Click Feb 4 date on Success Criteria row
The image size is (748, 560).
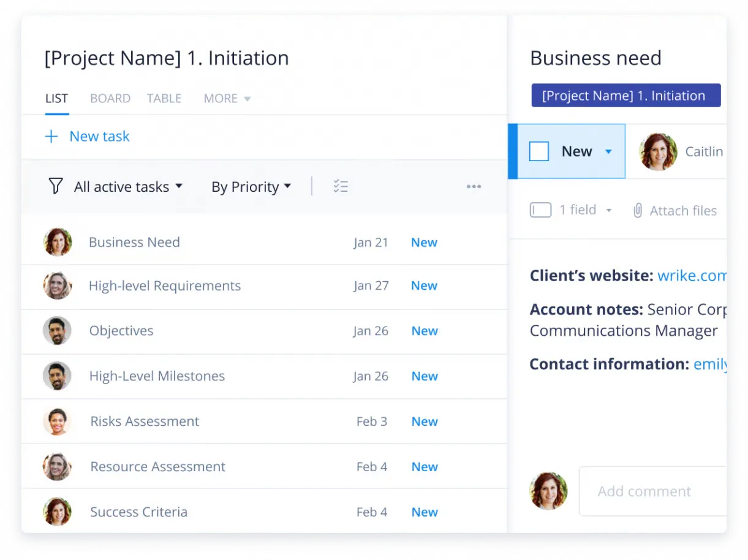coord(372,512)
